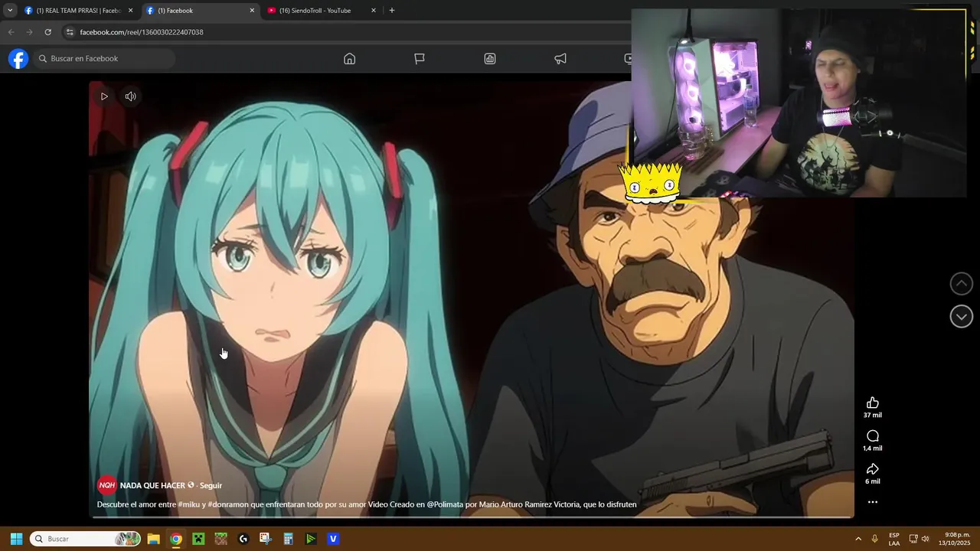Open Logitech G HUB taskbar icon
Viewport: 980px width, 551px height.
click(x=243, y=539)
